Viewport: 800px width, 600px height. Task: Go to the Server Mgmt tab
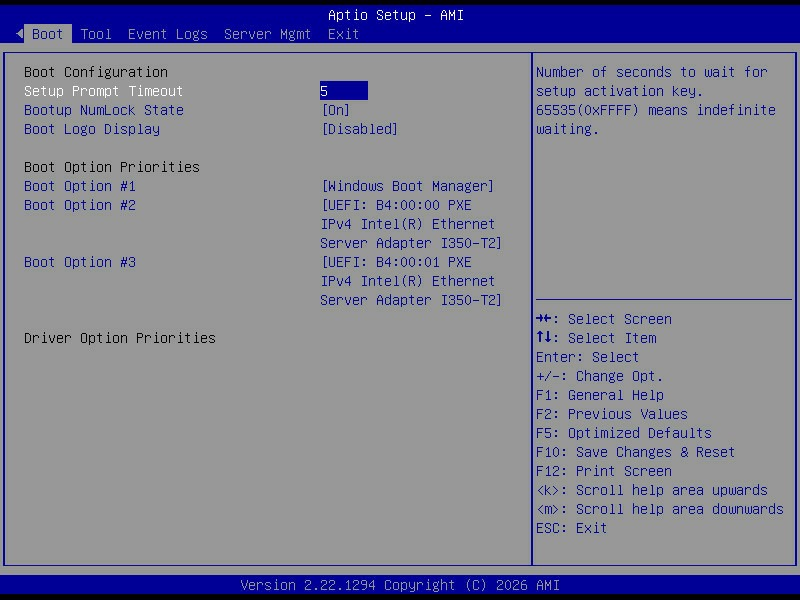(267, 34)
